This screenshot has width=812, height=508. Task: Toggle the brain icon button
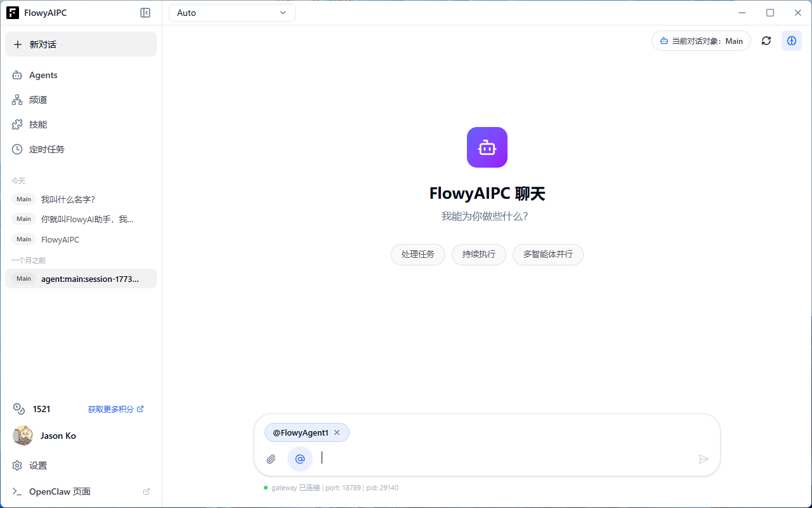click(791, 41)
